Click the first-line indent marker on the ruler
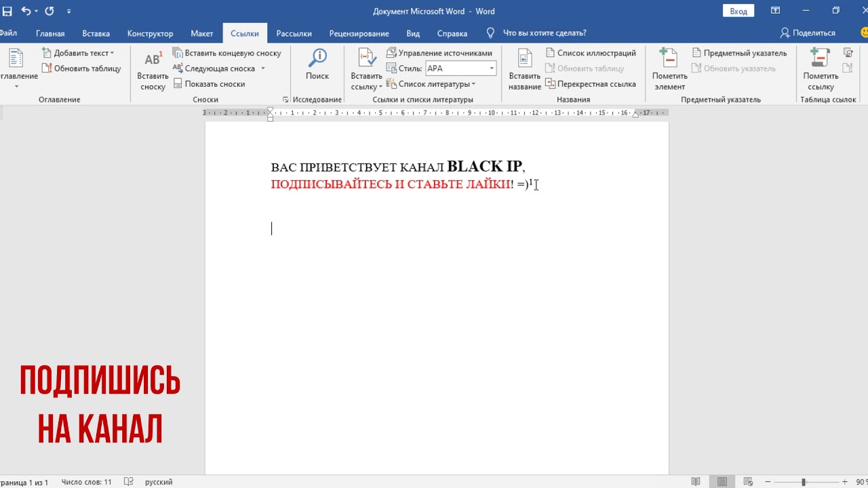868x488 pixels. point(270,110)
